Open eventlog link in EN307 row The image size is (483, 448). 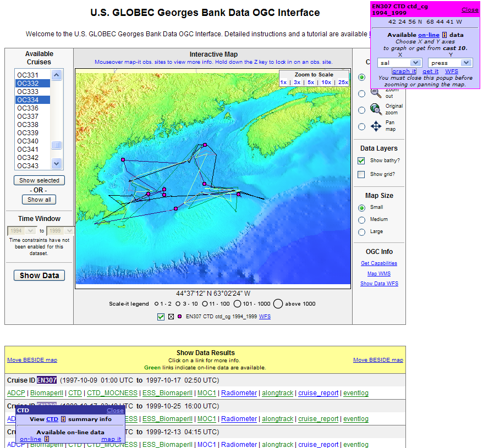coord(356,393)
